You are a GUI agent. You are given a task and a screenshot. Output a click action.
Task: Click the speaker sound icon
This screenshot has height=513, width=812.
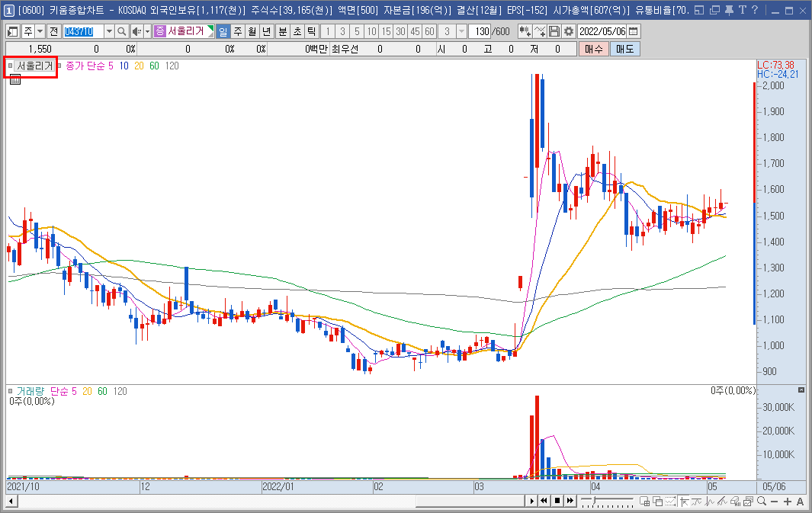(x=136, y=31)
